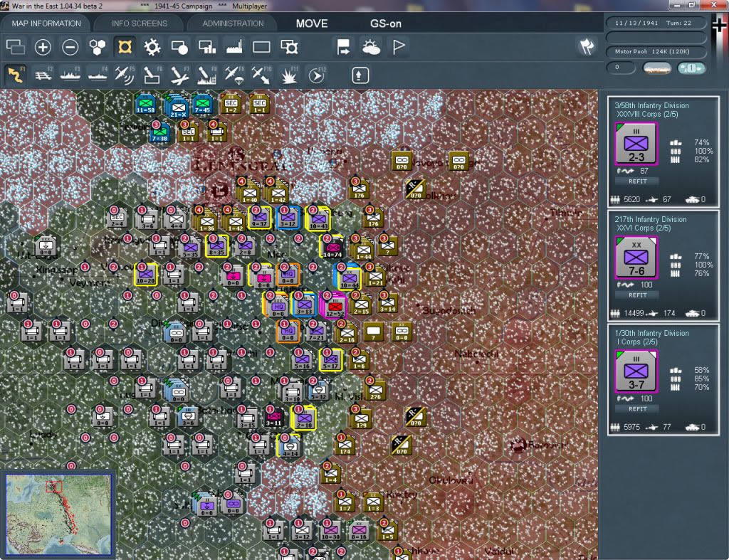729x560 pixels.
Task: Toggle the hexagon grid overlay icon
Action: point(97,47)
